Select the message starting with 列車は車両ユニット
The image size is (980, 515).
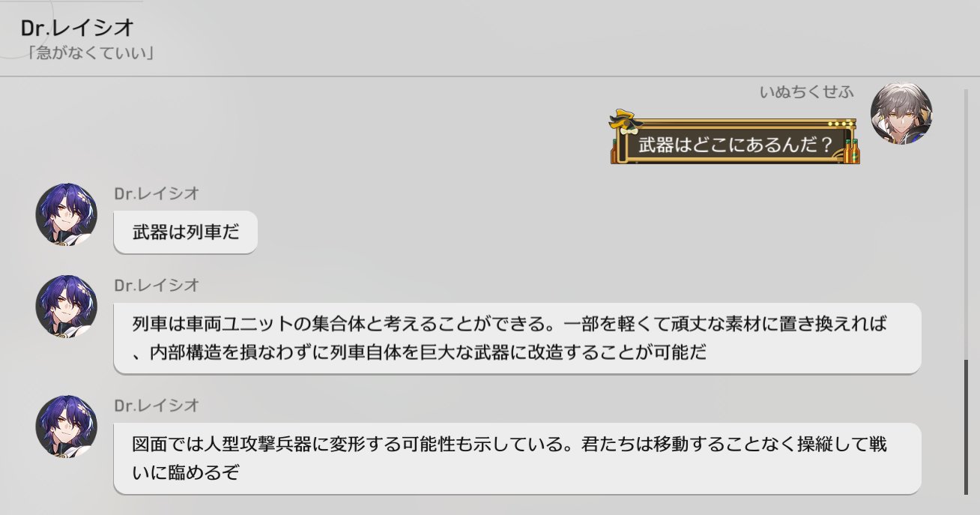point(517,338)
